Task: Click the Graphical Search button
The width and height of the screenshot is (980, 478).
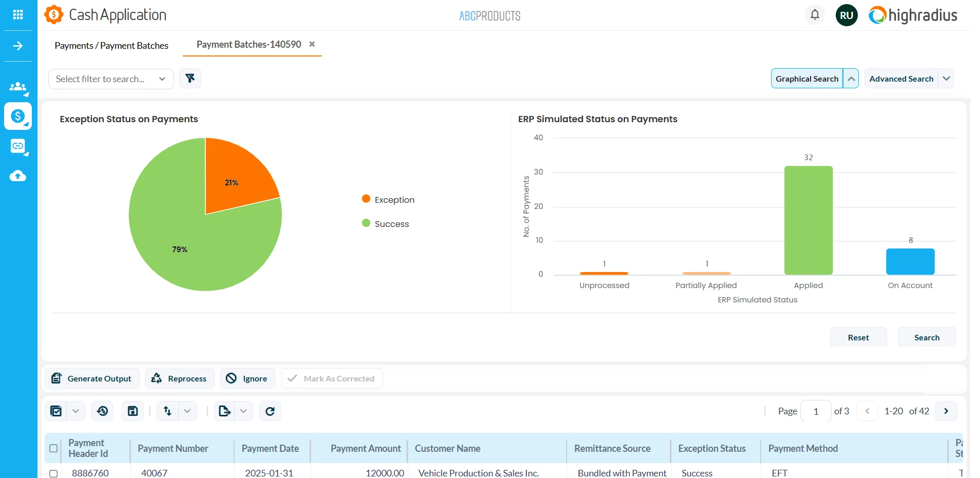Action: 807,79
